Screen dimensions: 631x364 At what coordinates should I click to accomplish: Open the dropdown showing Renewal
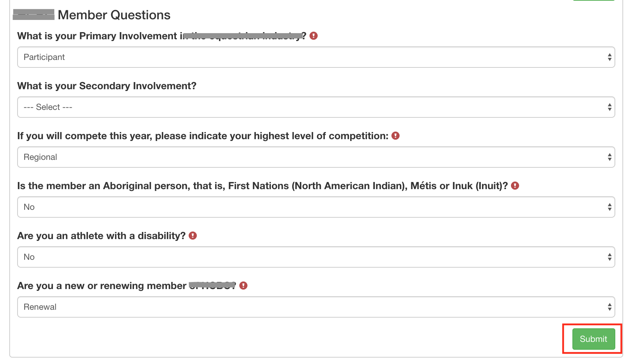(x=316, y=307)
